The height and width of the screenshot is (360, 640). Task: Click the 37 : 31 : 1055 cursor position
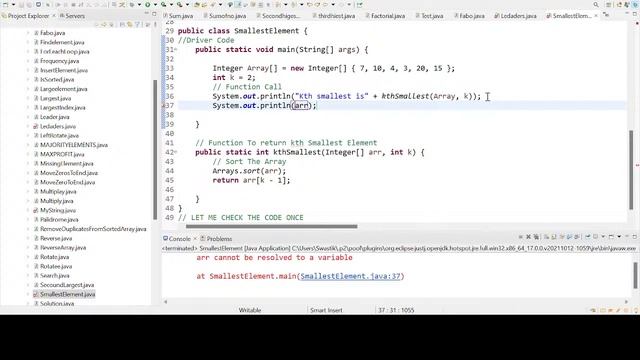pyautogui.click(x=396, y=310)
